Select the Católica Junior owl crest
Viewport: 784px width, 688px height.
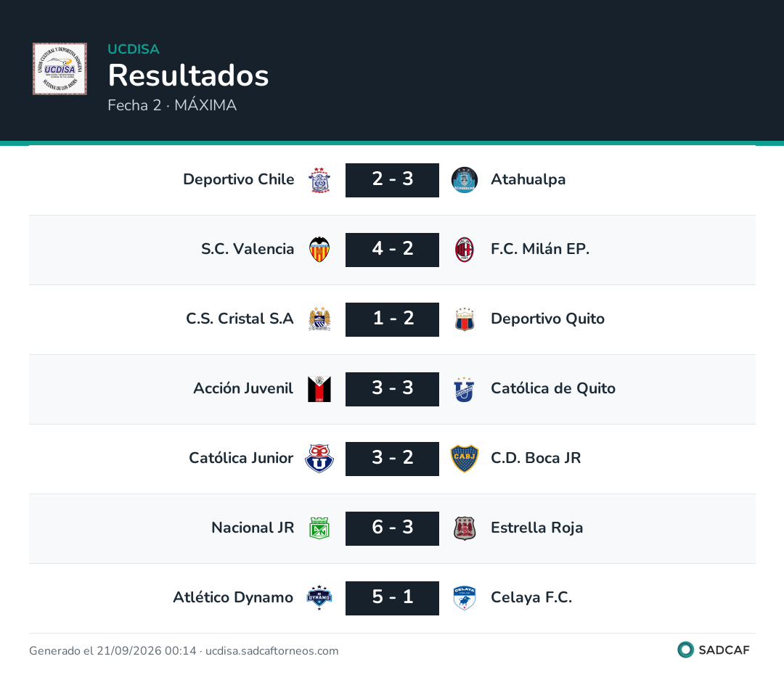[x=319, y=459]
